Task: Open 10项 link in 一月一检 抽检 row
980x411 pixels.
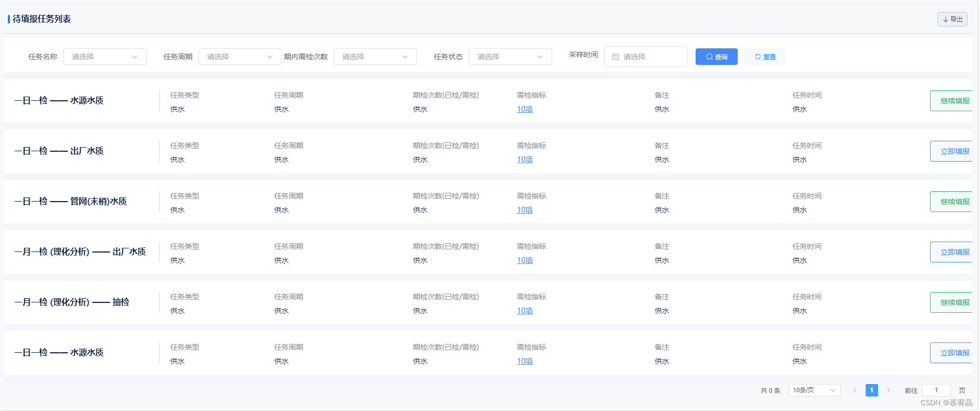Action: pos(525,311)
